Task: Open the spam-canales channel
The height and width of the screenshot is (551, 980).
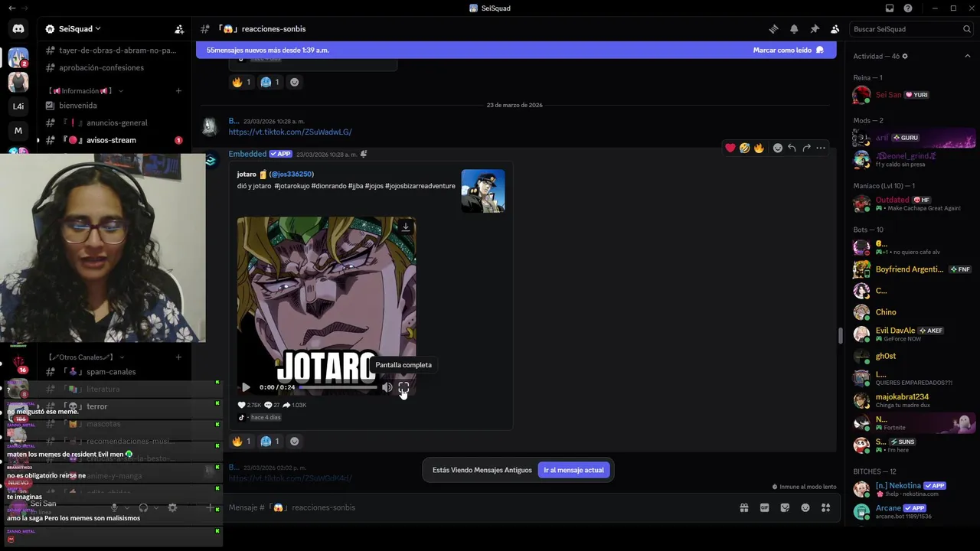Action: tap(114, 372)
